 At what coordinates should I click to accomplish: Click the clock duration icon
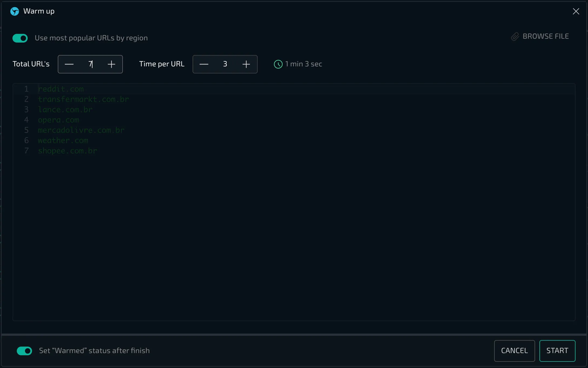(x=278, y=64)
